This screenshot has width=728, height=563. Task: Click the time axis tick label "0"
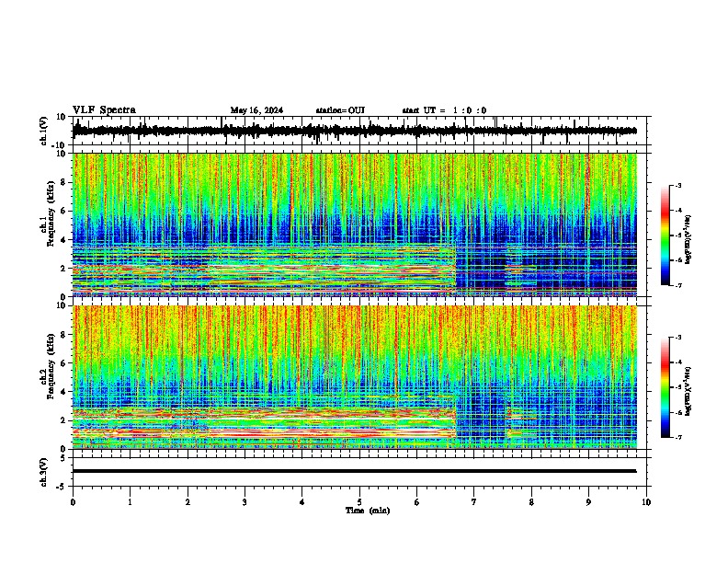click(73, 502)
